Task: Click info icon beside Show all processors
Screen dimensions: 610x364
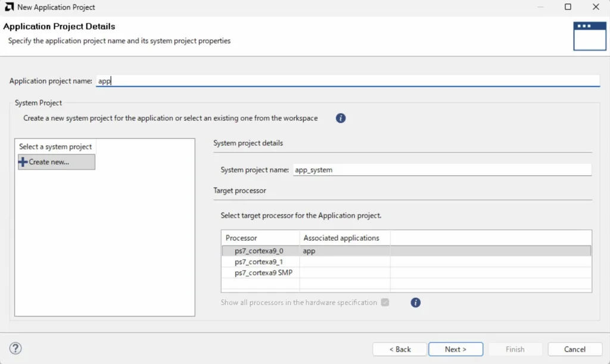Action: click(416, 303)
